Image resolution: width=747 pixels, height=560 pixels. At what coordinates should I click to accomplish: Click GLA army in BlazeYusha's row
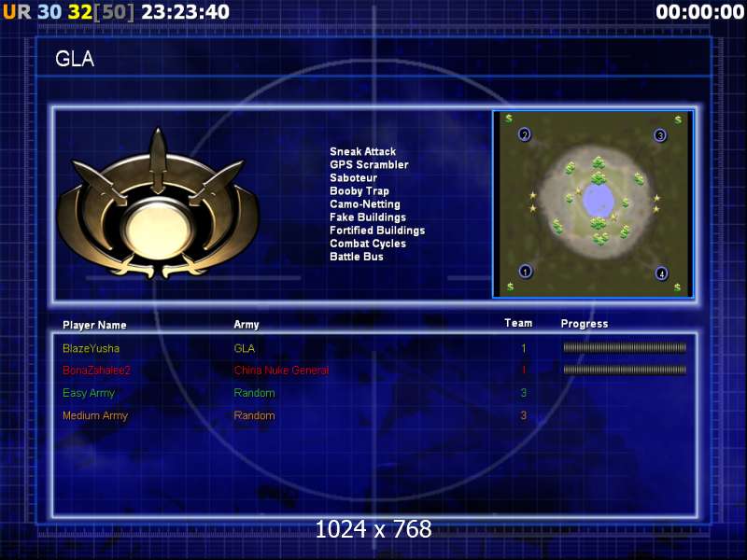click(x=245, y=348)
